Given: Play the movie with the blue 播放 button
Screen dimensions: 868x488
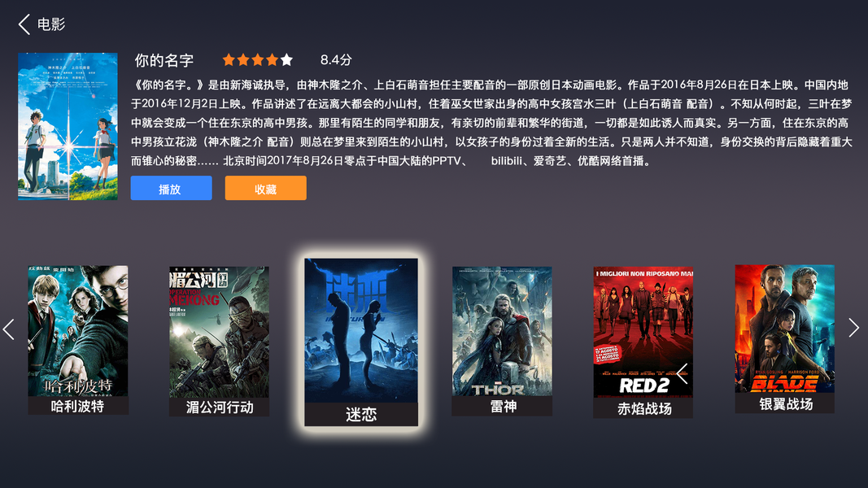Looking at the screenshot, I should 171,188.
